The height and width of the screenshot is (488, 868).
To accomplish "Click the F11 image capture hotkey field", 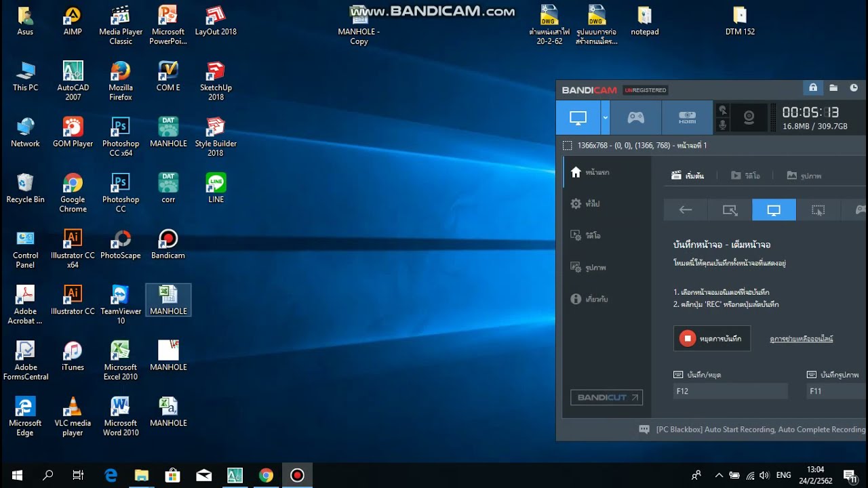I will pos(837,391).
